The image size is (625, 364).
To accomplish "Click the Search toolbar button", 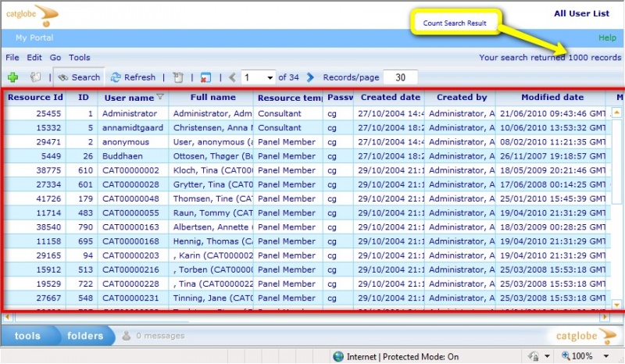I will coord(79,77).
